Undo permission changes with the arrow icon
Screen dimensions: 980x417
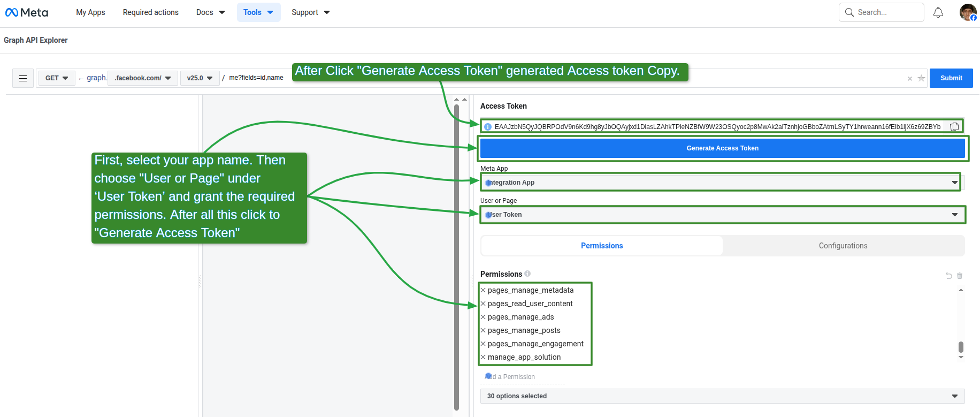(x=949, y=276)
